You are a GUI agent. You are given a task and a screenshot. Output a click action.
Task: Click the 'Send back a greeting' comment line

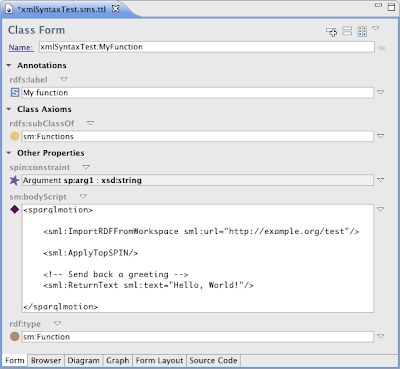[x=116, y=274]
